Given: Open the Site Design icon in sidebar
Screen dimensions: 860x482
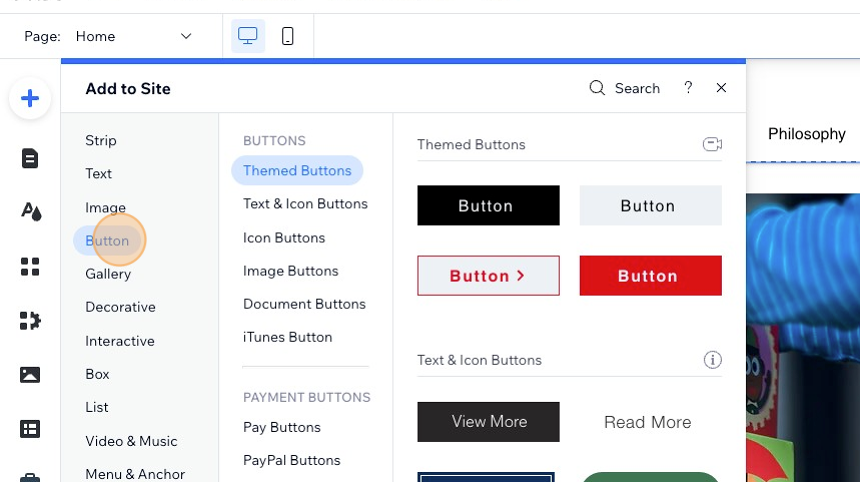Looking at the screenshot, I should (x=31, y=212).
